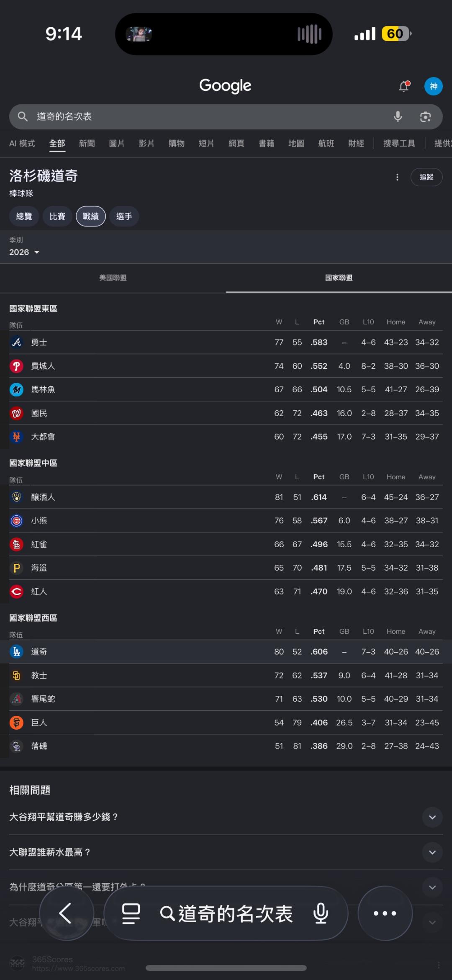Switch to the 比賽 chip
452x980 pixels.
click(x=57, y=216)
